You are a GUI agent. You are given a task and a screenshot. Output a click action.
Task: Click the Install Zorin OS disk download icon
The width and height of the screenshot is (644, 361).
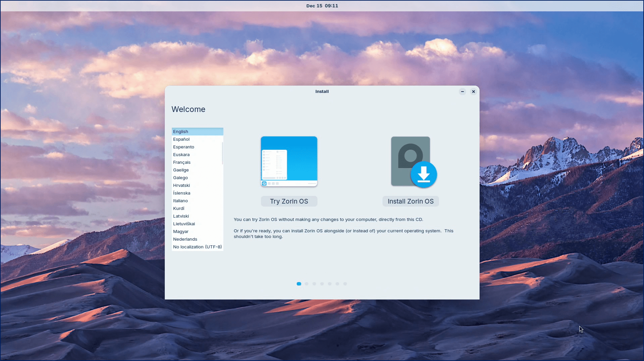[x=413, y=162]
